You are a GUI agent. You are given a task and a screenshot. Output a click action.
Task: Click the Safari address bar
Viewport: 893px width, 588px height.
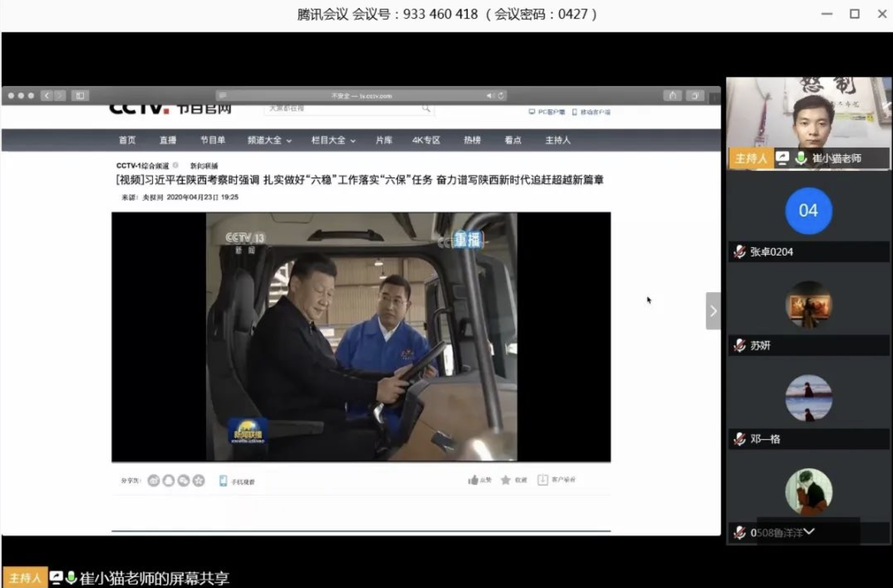pos(361,96)
